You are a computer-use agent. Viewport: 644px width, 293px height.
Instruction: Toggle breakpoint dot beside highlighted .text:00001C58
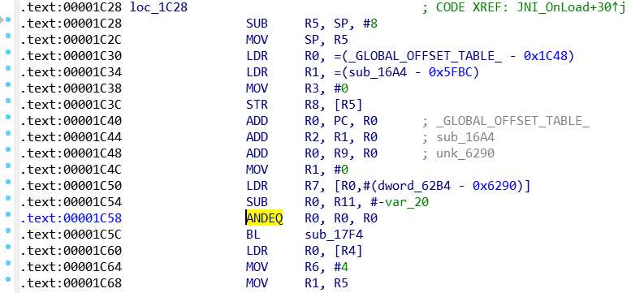click(x=8, y=215)
